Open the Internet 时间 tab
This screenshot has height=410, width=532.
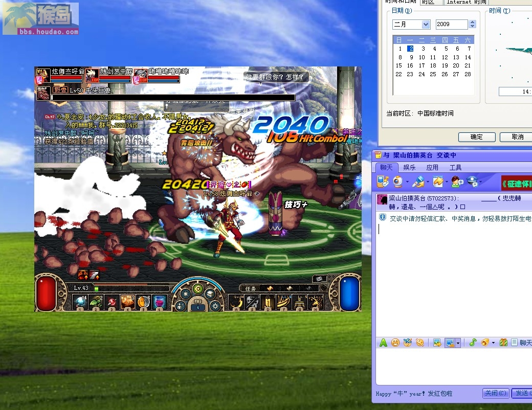coord(467,3)
